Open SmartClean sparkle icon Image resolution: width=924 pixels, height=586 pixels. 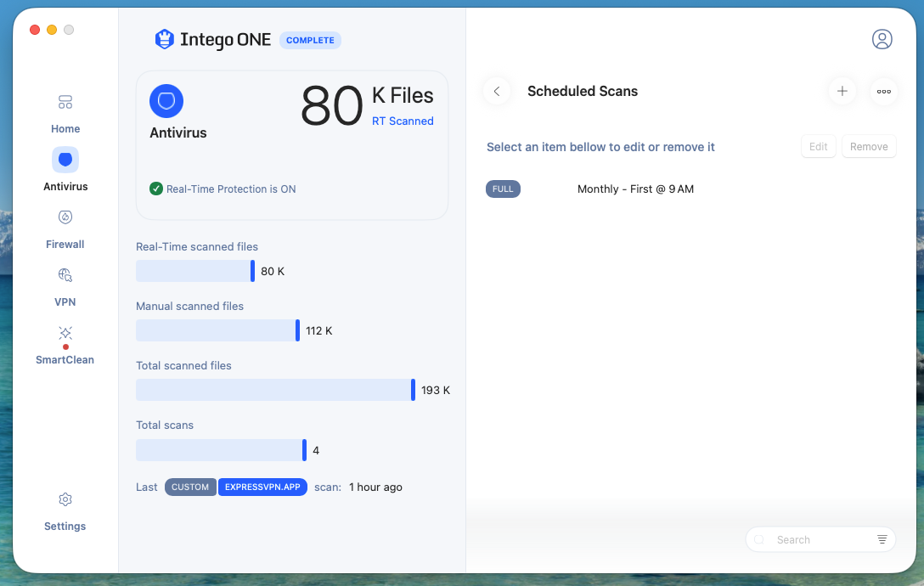click(65, 333)
